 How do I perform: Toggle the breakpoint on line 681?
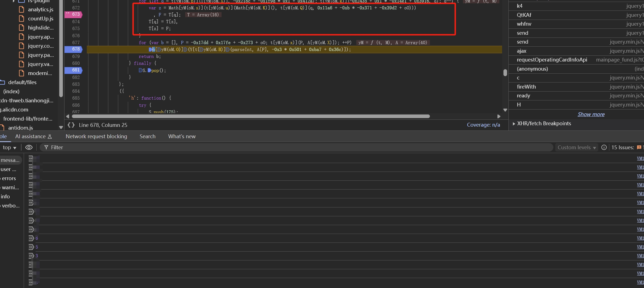pos(73,70)
